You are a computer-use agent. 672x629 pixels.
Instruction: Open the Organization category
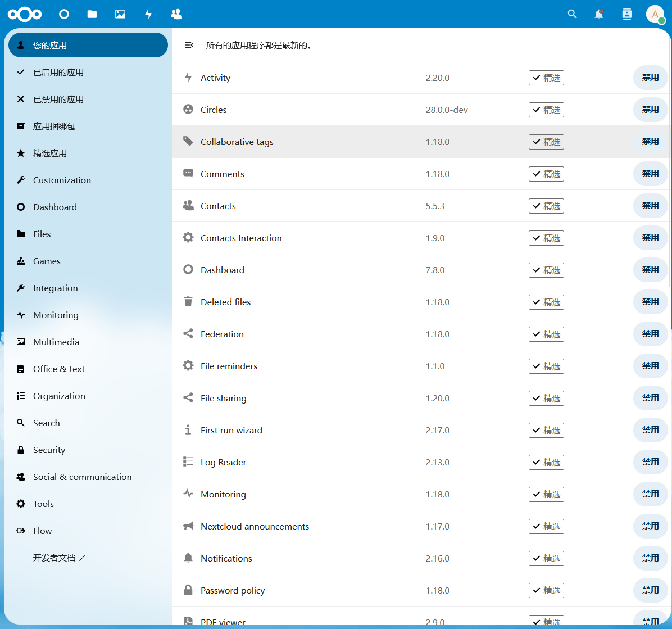coord(88,396)
